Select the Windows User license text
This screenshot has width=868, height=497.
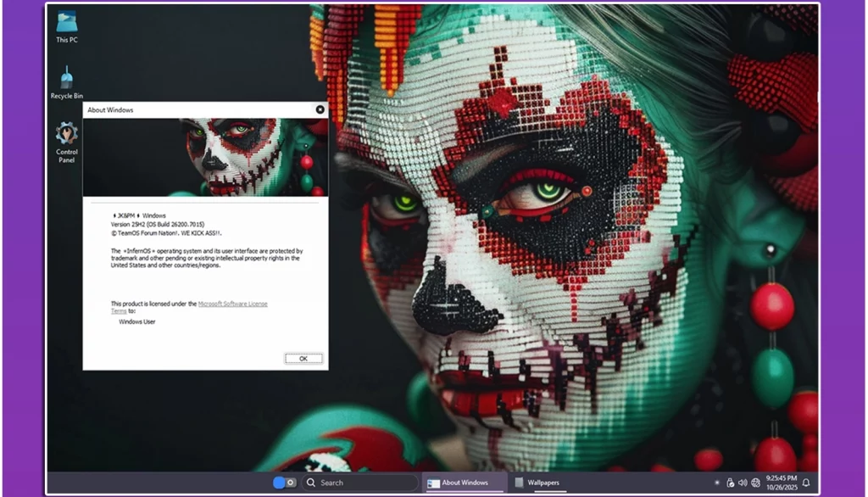click(139, 321)
